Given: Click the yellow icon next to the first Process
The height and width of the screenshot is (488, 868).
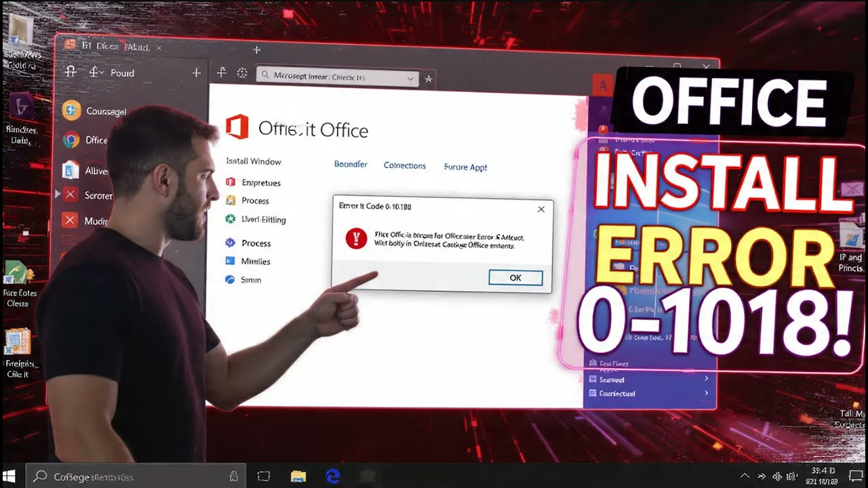Looking at the screenshot, I should click(230, 201).
